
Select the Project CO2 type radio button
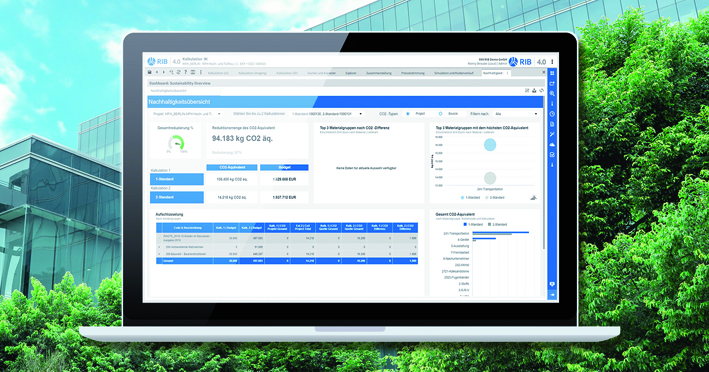click(408, 114)
